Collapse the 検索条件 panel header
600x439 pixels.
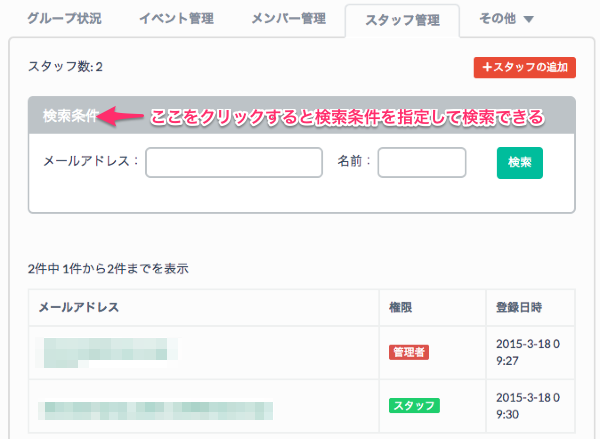point(70,116)
